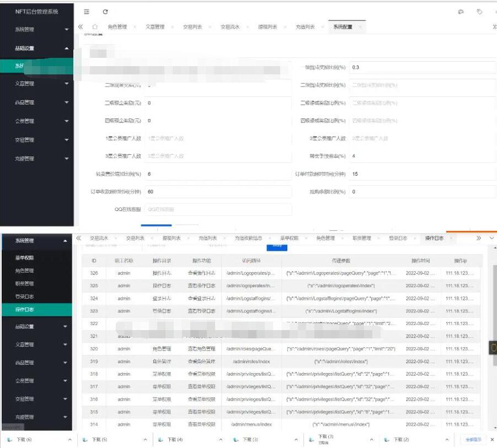Expand the upper 系统管理 sidebar menu

pos(67,30)
